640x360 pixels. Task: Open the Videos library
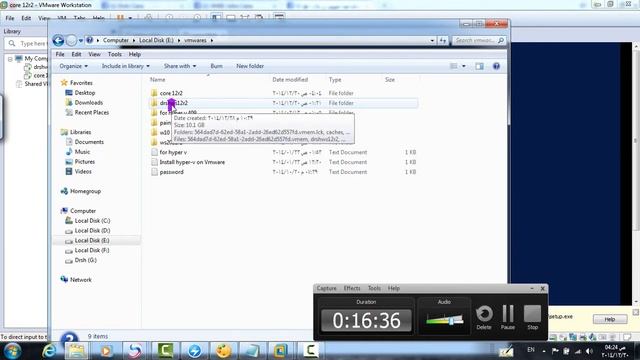pyautogui.click(x=83, y=171)
